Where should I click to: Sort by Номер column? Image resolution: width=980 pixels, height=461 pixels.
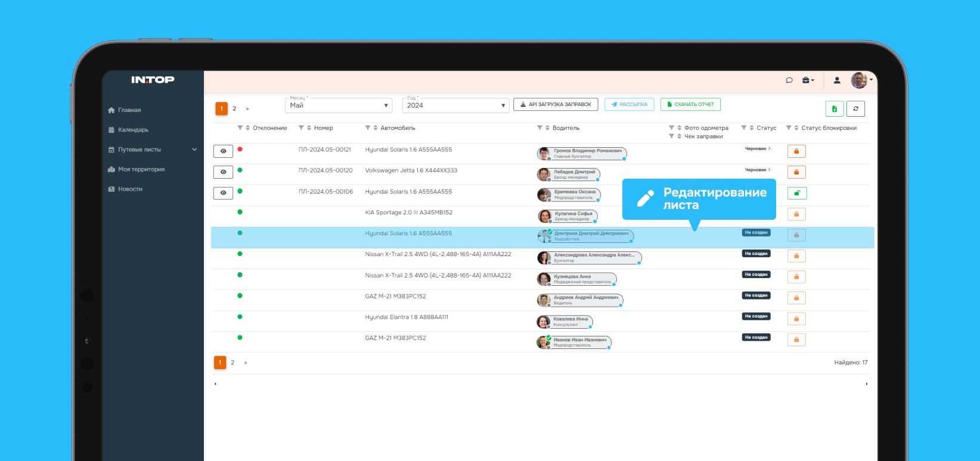(309, 128)
